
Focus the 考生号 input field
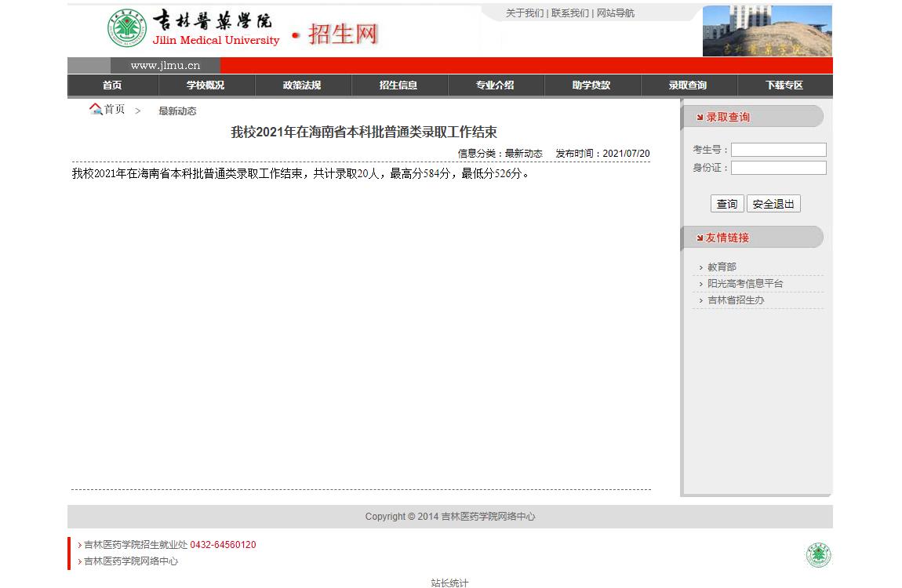pos(778,150)
